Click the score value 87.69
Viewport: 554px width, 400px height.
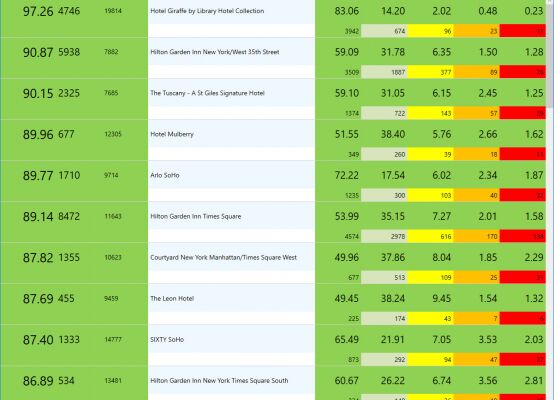(x=38, y=299)
